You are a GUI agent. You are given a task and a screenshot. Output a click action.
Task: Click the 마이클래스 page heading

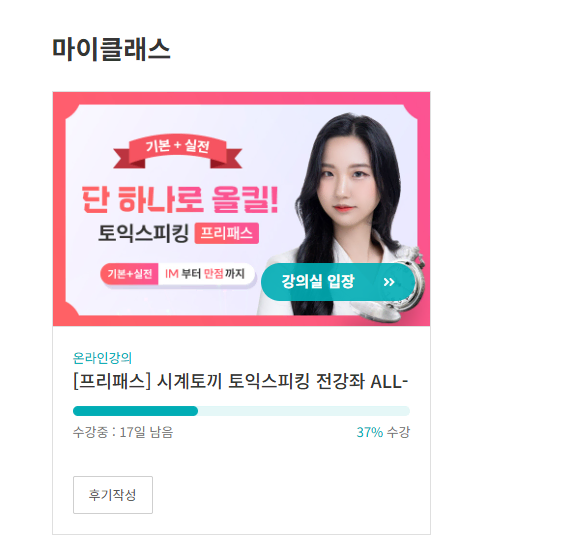pos(111,49)
